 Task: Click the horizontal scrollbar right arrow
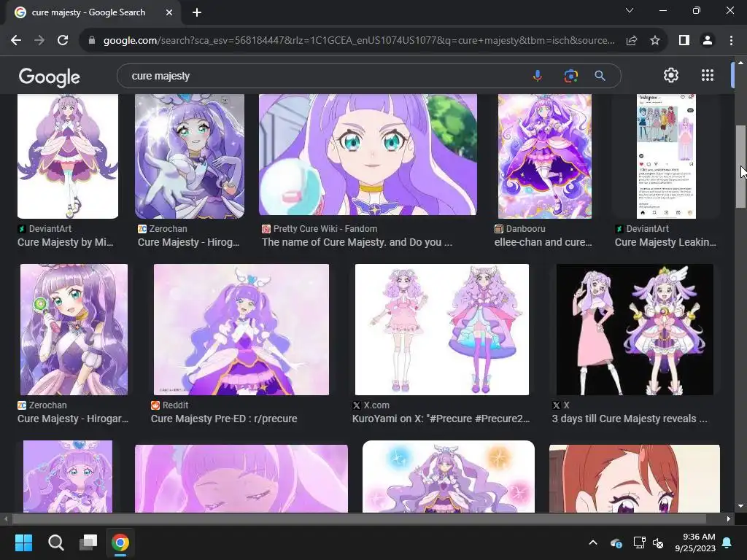[x=729, y=518]
